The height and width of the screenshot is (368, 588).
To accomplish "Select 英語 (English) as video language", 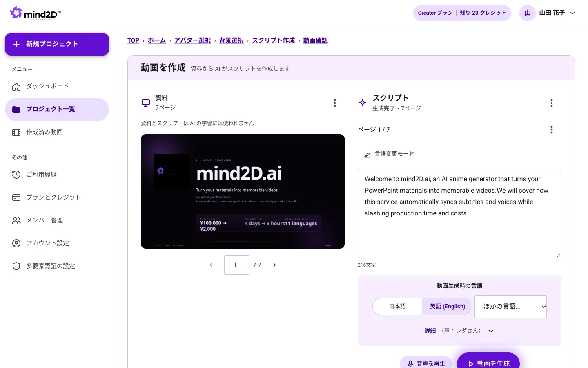I will click(x=447, y=307).
